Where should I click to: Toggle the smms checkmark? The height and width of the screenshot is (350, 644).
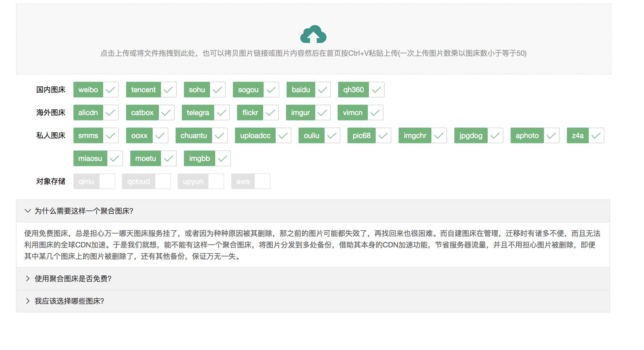coord(111,135)
